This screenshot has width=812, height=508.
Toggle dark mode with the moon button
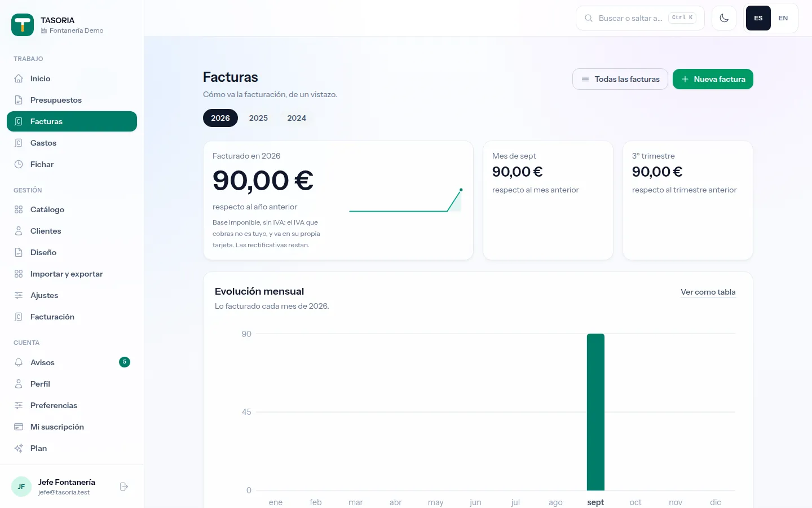click(724, 18)
